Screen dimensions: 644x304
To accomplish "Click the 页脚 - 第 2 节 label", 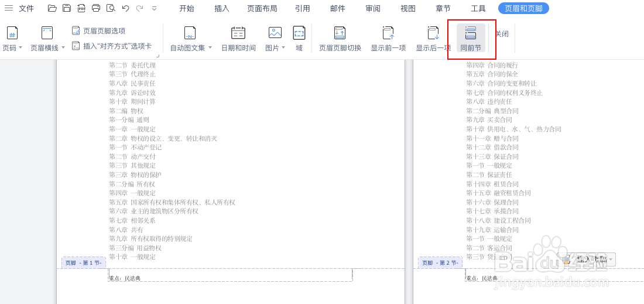I will click(x=440, y=263).
